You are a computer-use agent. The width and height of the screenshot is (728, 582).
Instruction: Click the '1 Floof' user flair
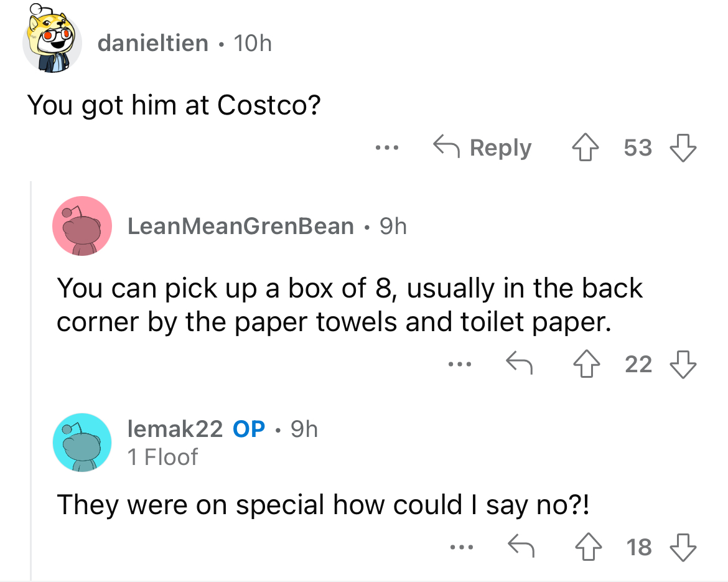(162, 457)
